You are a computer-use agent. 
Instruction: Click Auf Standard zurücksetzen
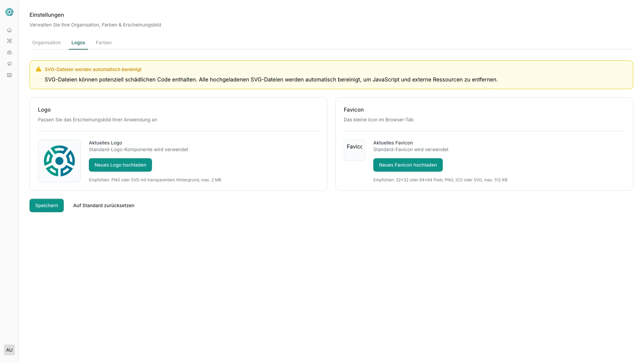point(104,205)
